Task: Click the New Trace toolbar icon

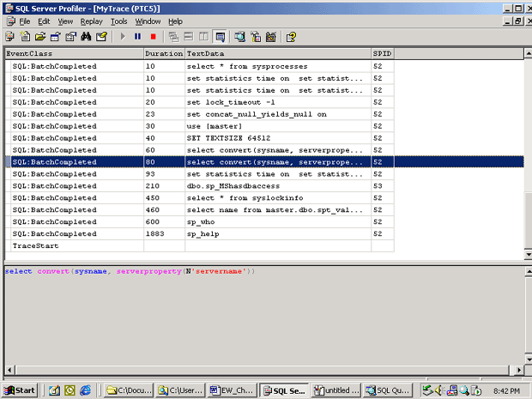Action: (9, 37)
